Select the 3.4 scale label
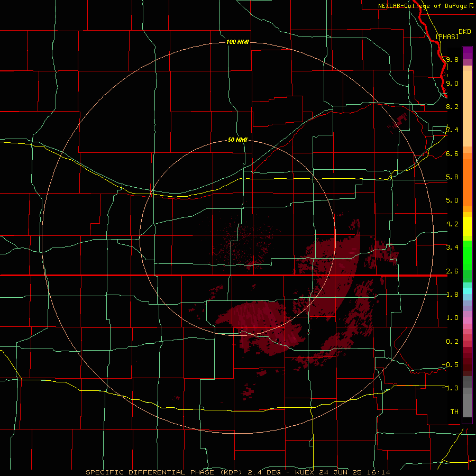 point(452,248)
